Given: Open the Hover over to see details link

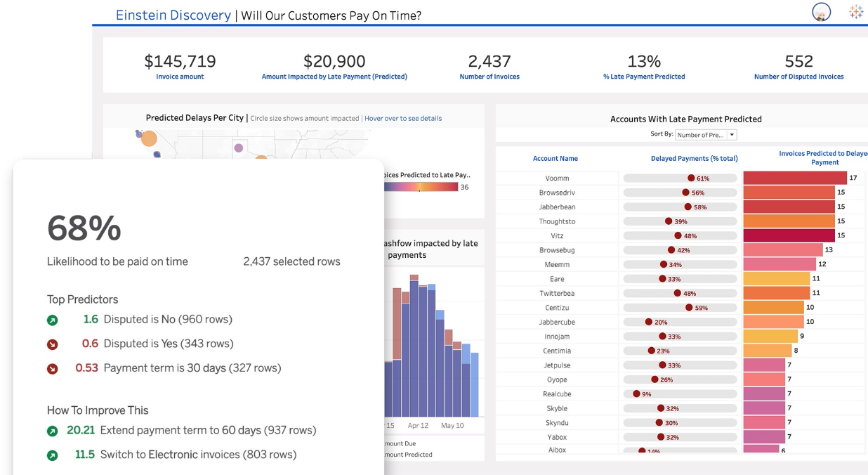Looking at the screenshot, I should click(x=402, y=118).
